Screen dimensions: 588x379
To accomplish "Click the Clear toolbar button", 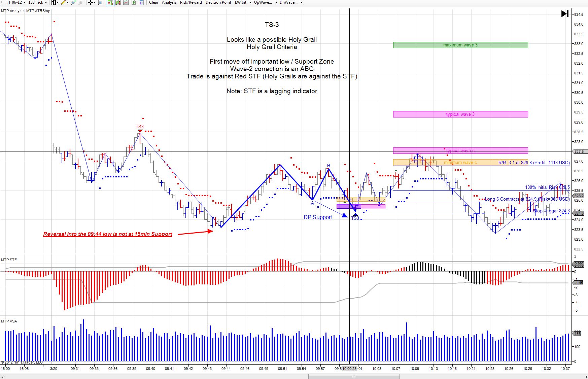I will tap(154, 2).
